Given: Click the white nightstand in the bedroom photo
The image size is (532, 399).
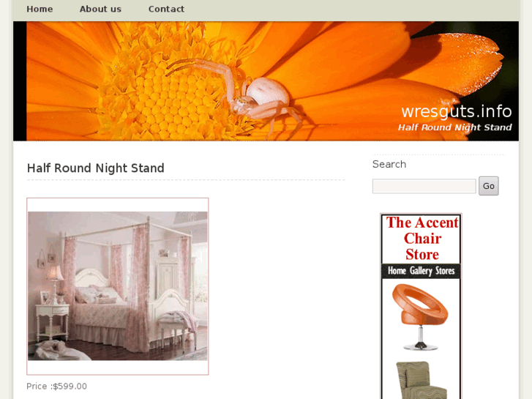Looking at the screenshot, I should click(52, 321).
